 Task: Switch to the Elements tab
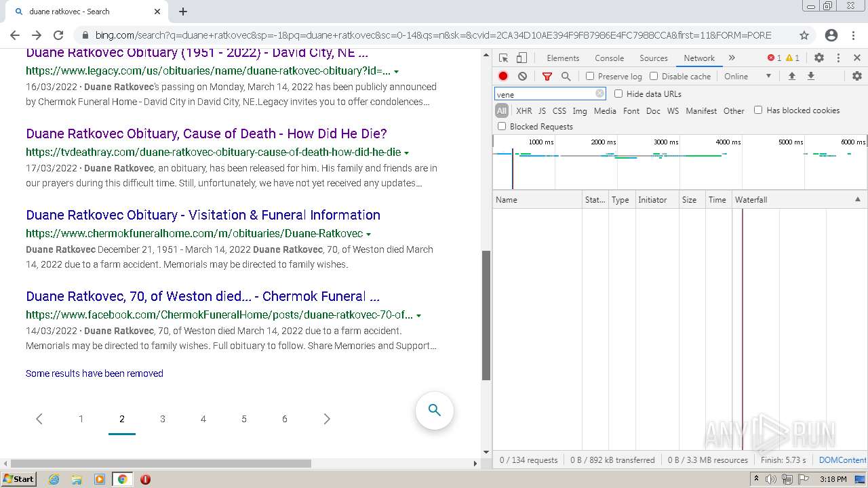(563, 58)
